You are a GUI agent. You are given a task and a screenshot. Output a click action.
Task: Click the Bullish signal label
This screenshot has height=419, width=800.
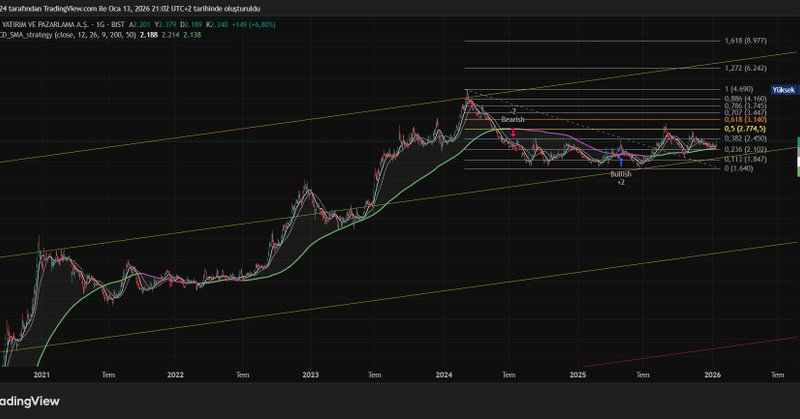pyautogui.click(x=621, y=174)
